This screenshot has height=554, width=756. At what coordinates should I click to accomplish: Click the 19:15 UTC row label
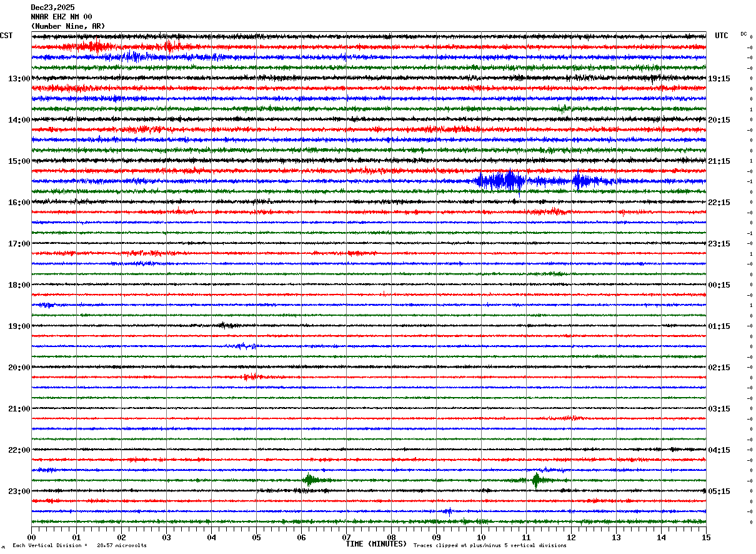click(719, 79)
